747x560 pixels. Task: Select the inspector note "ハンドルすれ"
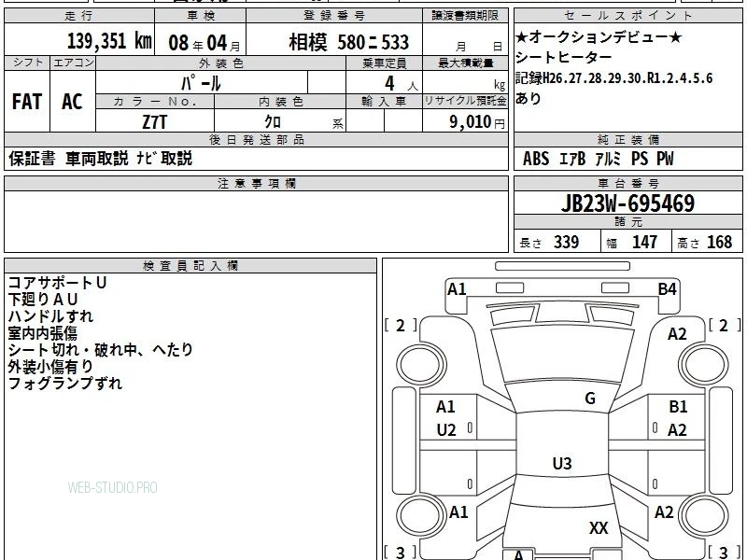pyautogui.click(x=50, y=316)
